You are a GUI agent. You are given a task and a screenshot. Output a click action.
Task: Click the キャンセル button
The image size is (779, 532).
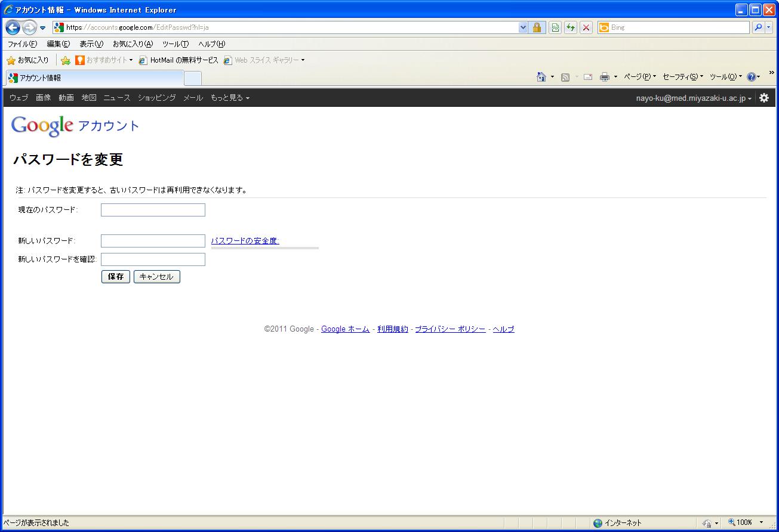(156, 277)
